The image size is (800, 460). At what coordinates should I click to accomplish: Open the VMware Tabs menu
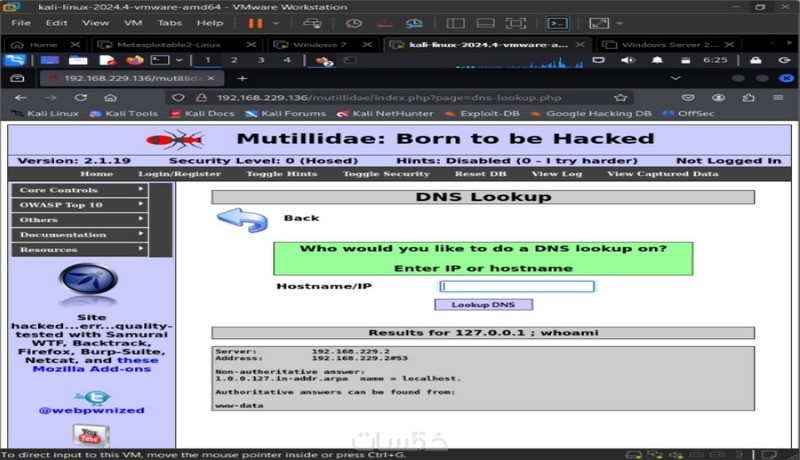[169, 23]
